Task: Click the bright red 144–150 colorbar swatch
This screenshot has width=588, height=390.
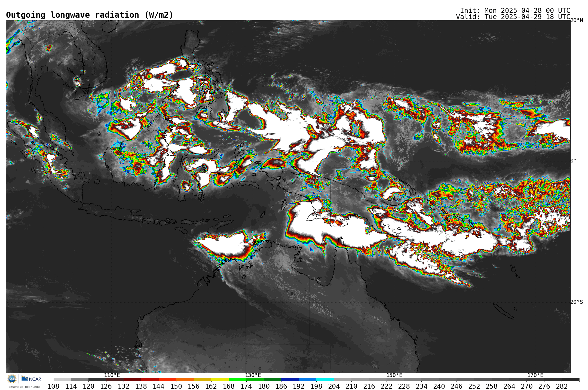Action: (167, 379)
